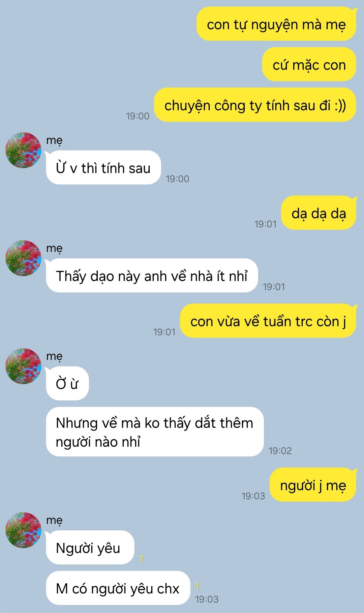The width and height of the screenshot is (364, 613).
Task: Tap the short "Ờ ừ" message bubble
Action: click(x=67, y=384)
